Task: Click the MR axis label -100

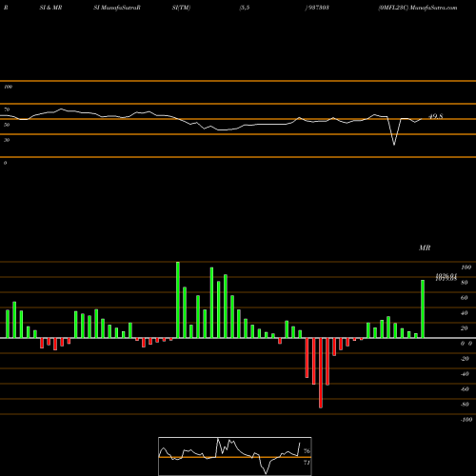Action: [x=466, y=420]
